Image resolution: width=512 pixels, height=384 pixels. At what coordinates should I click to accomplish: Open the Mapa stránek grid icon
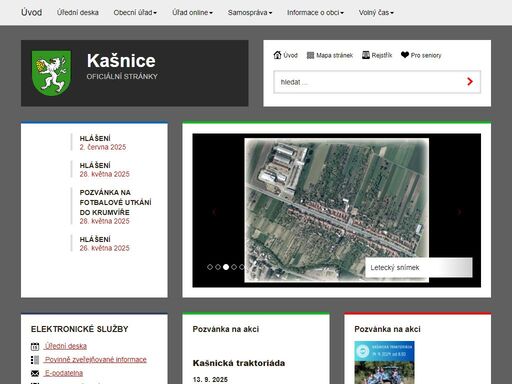tap(310, 55)
